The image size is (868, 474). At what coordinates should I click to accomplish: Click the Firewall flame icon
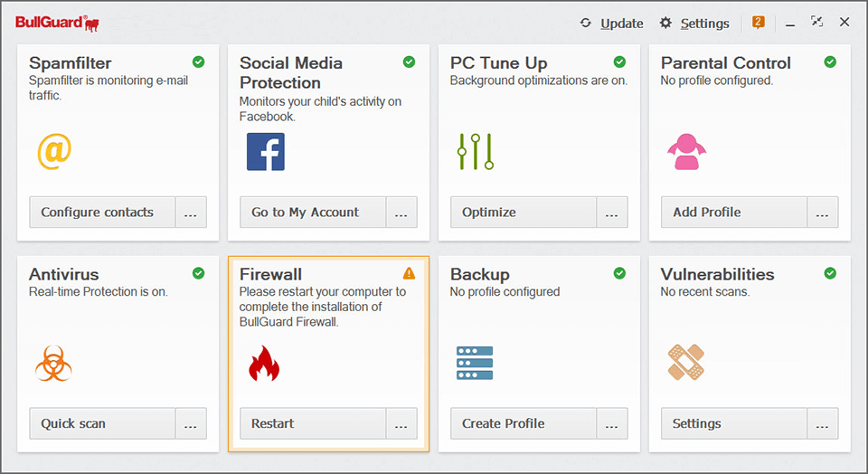click(x=264, y=363)
